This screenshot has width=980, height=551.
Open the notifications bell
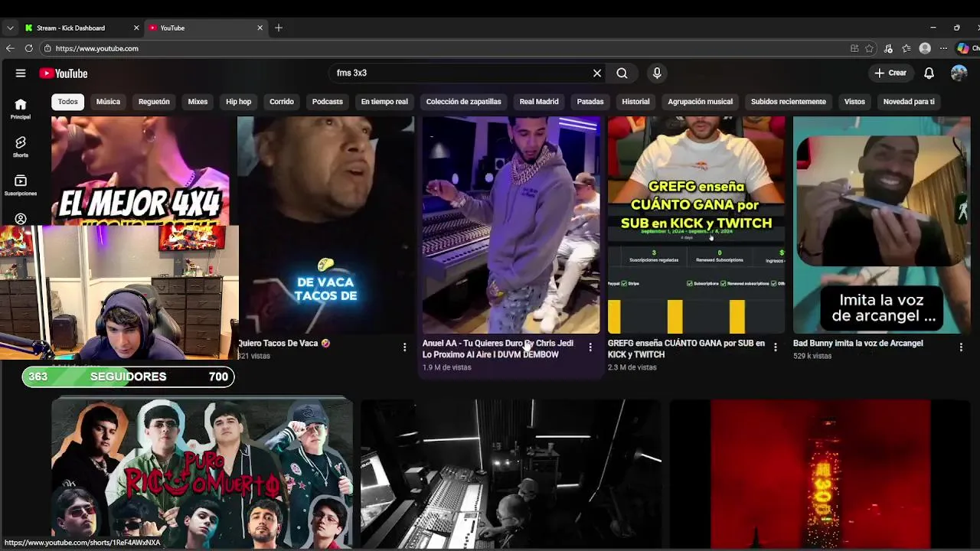[x=929, y=73]
